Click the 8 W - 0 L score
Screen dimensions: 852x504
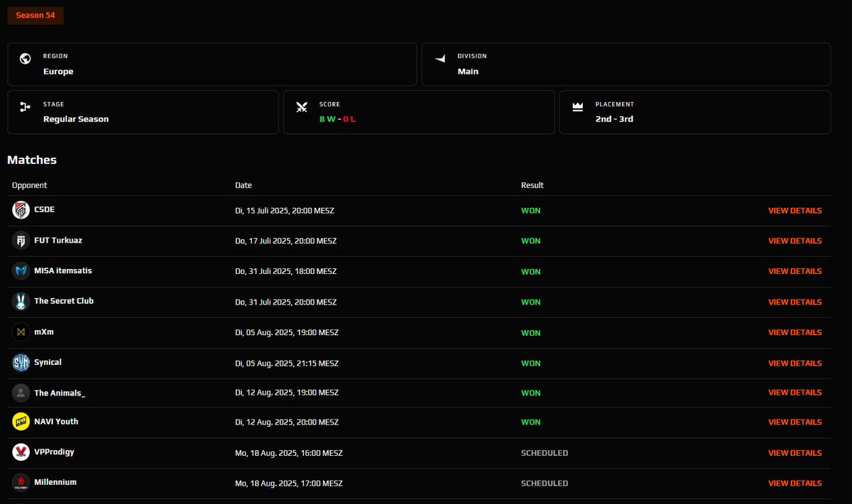[337, 119]
